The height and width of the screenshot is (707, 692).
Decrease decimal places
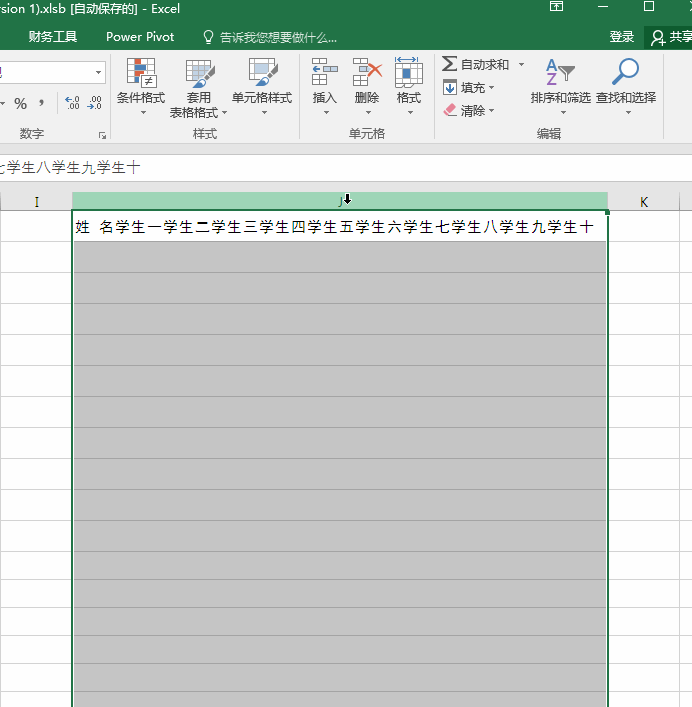(x=94, y=103)
